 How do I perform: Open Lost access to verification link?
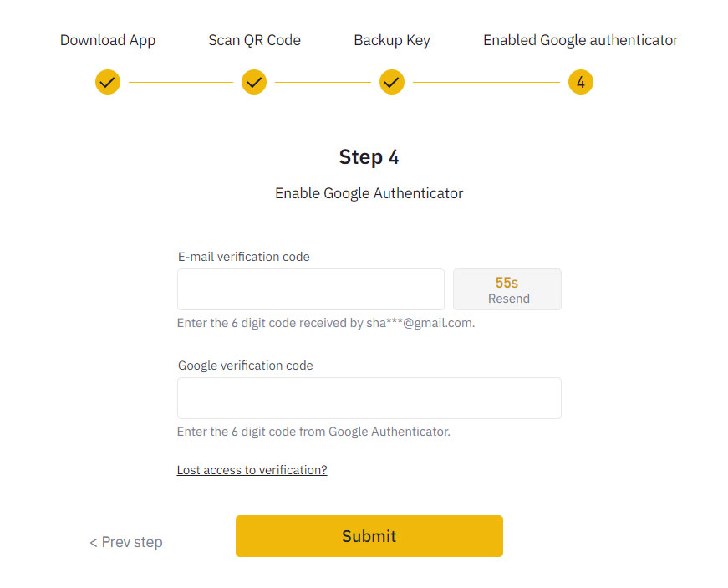[x=252, y=469]
